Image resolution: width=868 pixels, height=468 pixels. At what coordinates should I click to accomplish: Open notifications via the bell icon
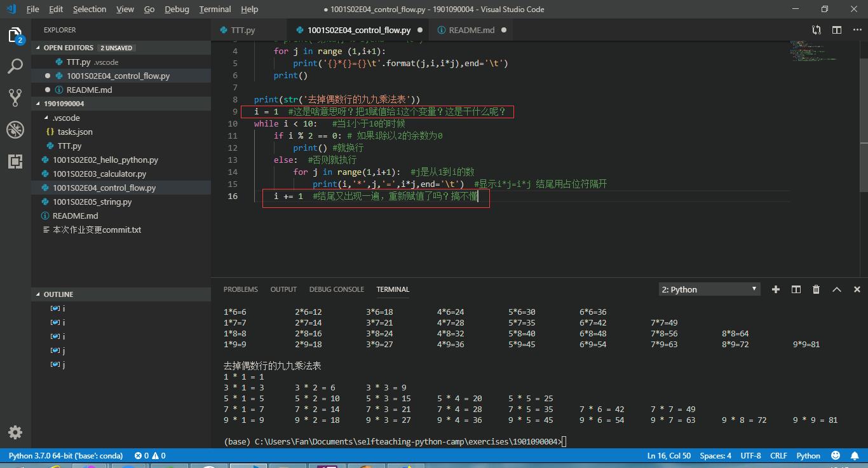coord(855,455)
